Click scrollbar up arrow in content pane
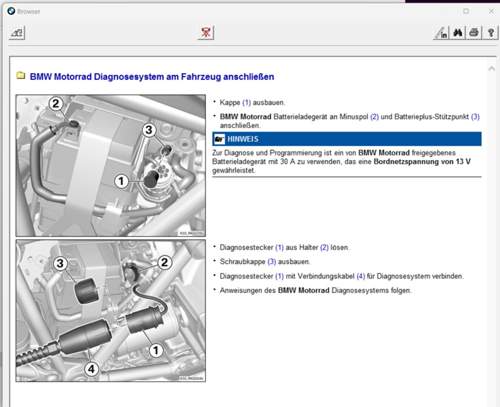This screenshot has width=500, height=407. pyautogui.click(x=492, y=69)
